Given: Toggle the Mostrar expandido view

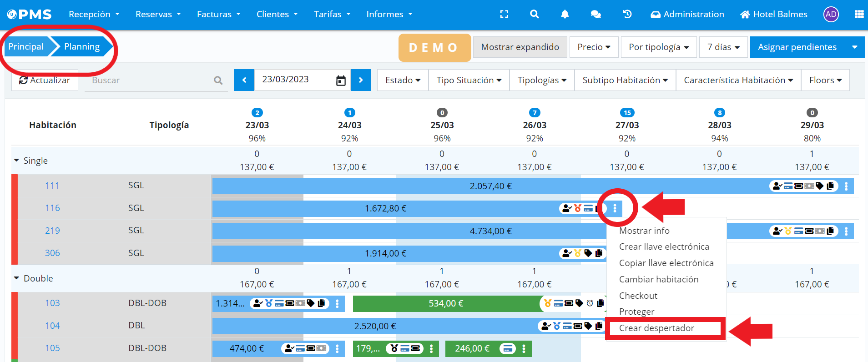Looking at the screenshot, I should pos(520,47).
